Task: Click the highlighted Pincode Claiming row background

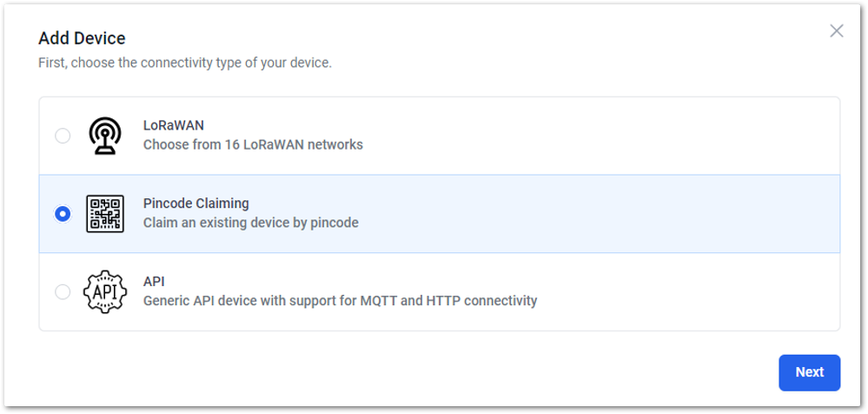Action: (598, 214)
